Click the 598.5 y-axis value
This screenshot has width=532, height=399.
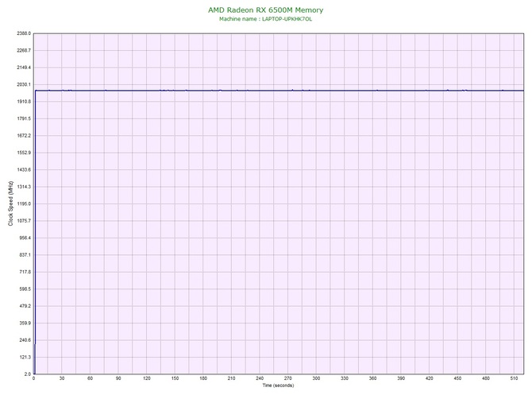(25, 289)
